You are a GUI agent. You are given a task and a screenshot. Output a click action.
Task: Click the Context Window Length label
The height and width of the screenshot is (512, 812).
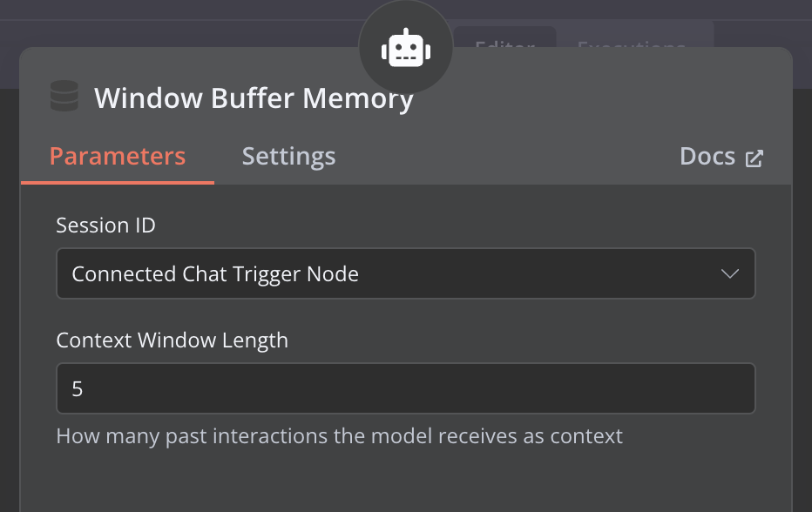pyautogui.click(x=172, y=340)
